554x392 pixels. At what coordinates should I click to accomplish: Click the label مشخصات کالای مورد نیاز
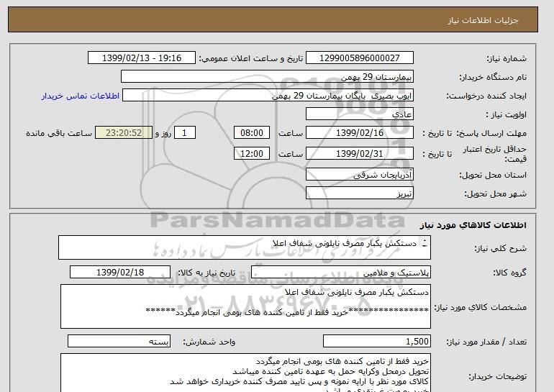480,307
